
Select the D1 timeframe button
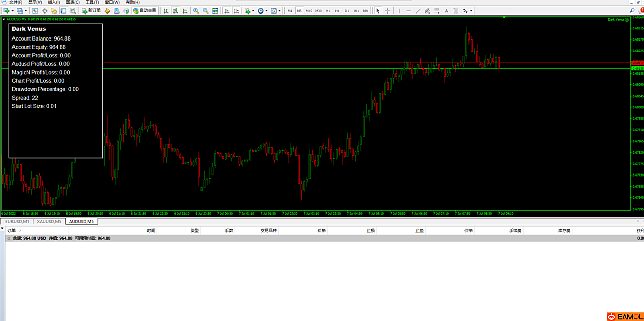coord(347,11)
